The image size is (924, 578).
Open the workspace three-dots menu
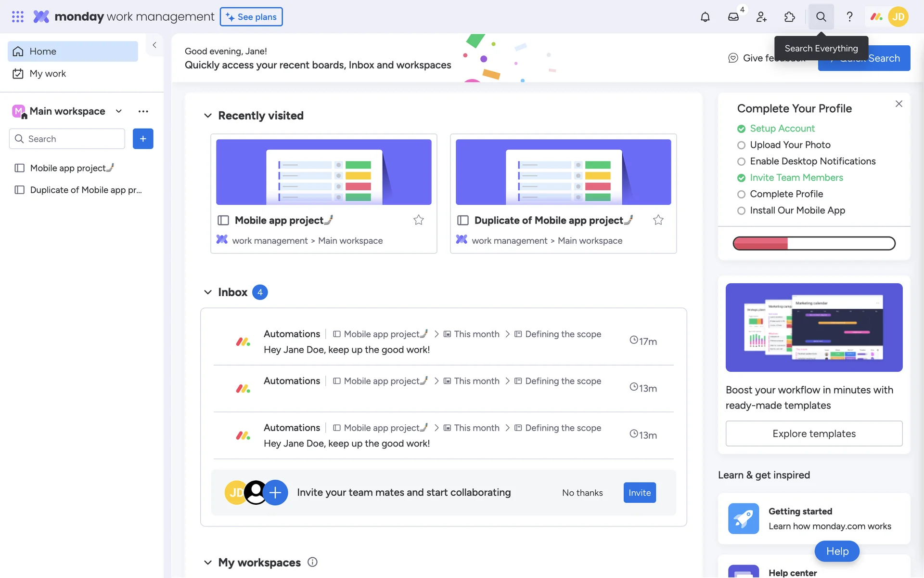tap(143, 111)
